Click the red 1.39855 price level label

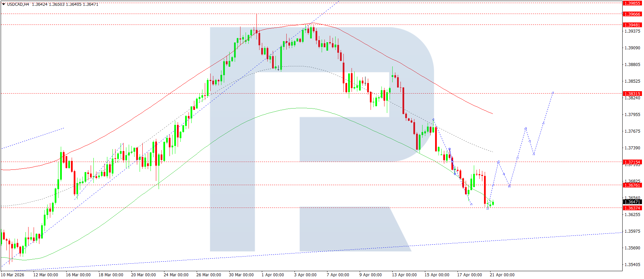[x=632, y=3]
